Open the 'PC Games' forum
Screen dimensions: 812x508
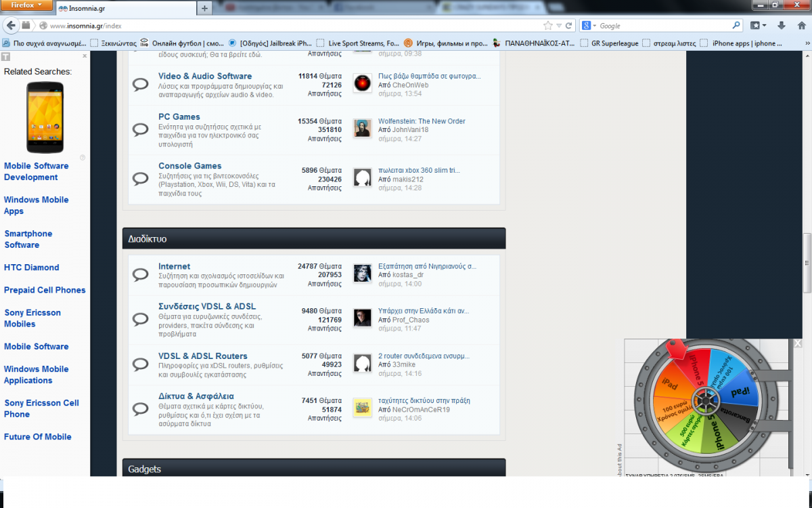pos(179,117)
